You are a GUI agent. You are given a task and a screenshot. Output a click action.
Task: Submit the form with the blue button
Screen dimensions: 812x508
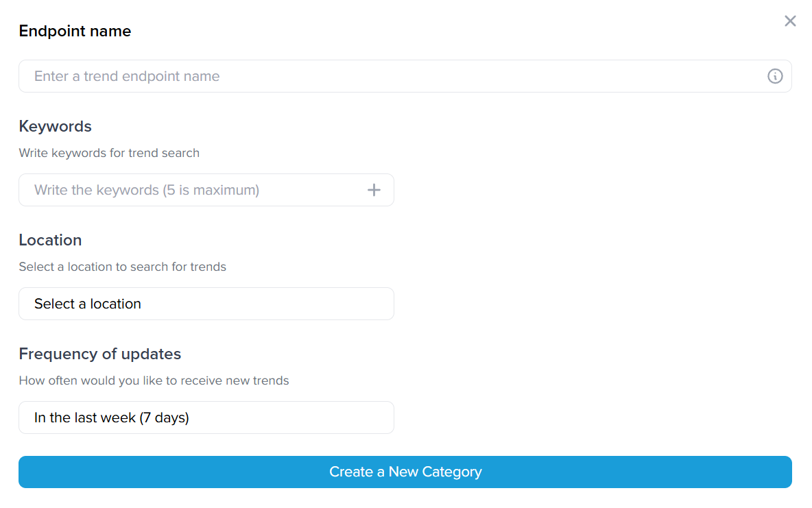405,472
